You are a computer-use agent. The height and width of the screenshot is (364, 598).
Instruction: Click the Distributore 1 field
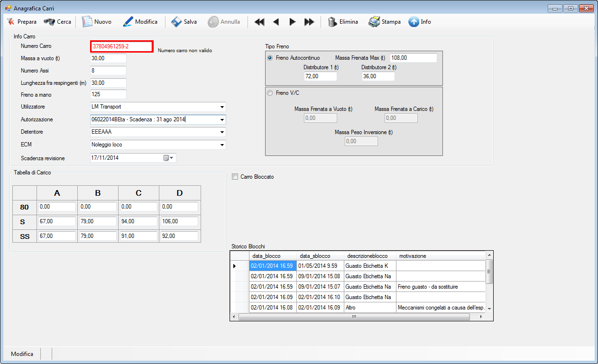(320, 76)
